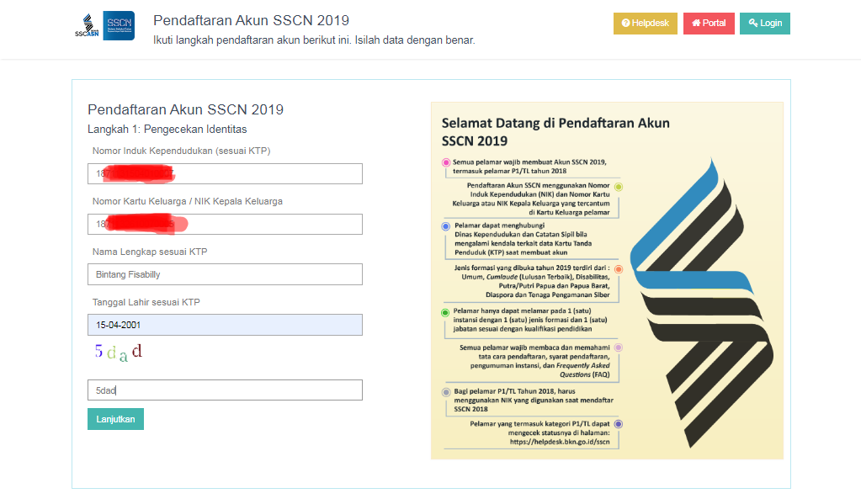Open the Login page
This screenshot has height=504, width=861.
764,24
